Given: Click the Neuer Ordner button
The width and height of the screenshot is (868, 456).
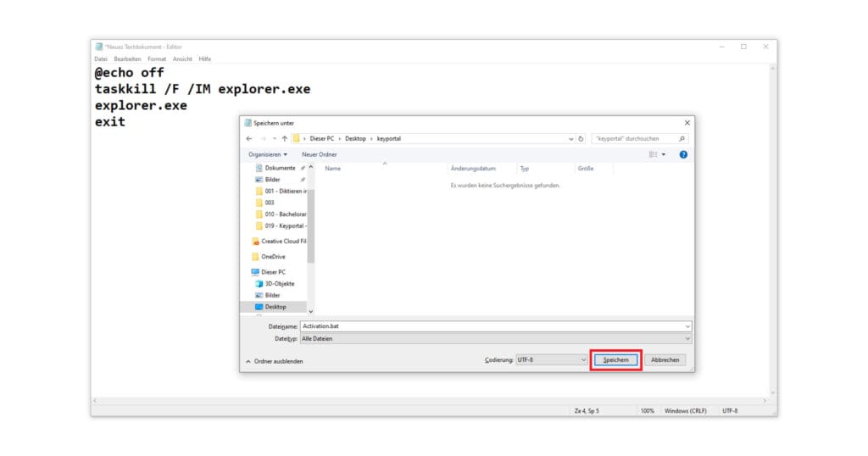Looking at the screenshot, I should click(x=319, y=154).
